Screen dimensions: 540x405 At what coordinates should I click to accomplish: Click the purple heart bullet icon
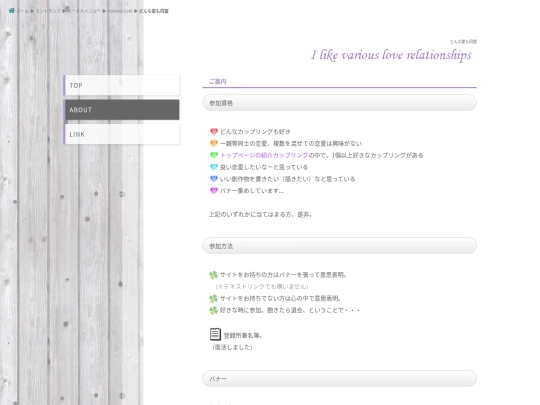click(x=214, y=190)
